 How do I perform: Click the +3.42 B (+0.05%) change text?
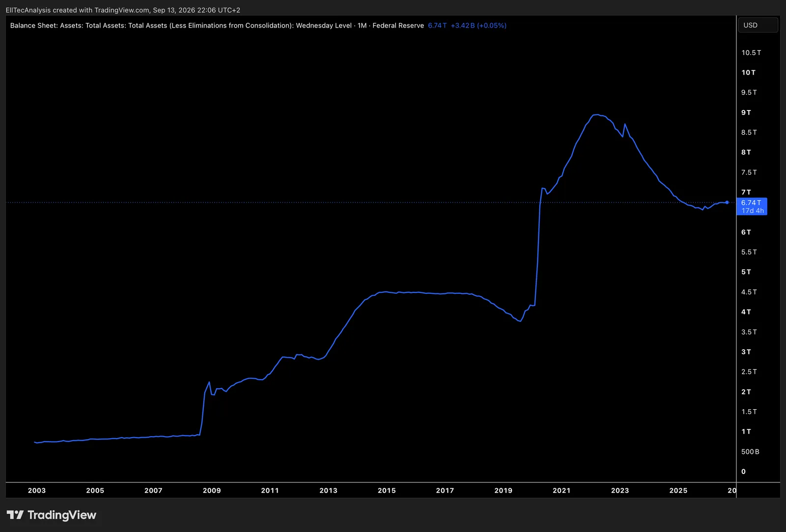[478, 26]
